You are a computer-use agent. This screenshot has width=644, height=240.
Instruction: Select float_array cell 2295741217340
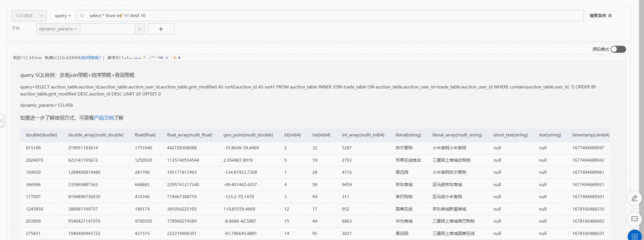click(183, 185)
